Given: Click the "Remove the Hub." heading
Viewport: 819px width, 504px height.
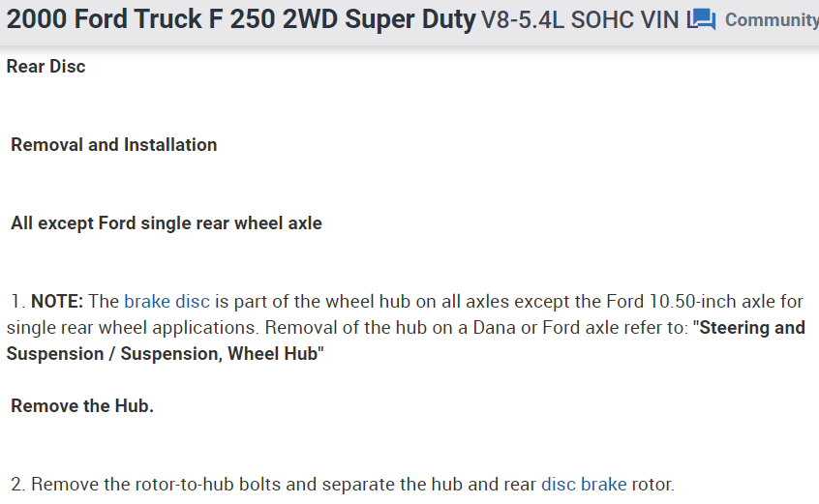Looking at the screenshot, I should [x=82, y=405].
